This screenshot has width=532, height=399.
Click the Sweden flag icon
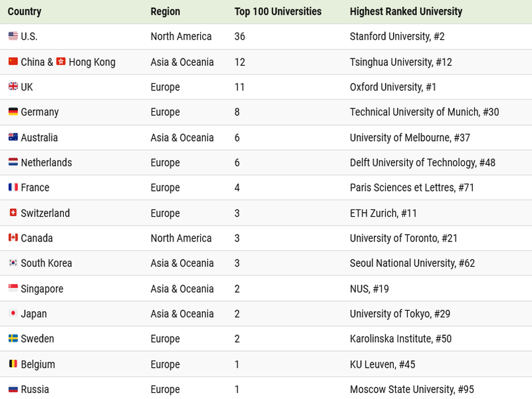[x=13, y=338]
